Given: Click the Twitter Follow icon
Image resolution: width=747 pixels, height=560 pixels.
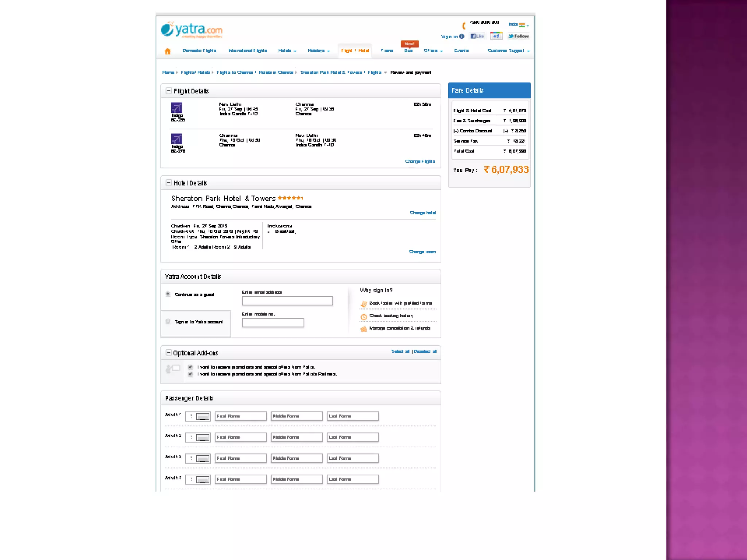Looking at the screenshot, I should coord(518,36).
